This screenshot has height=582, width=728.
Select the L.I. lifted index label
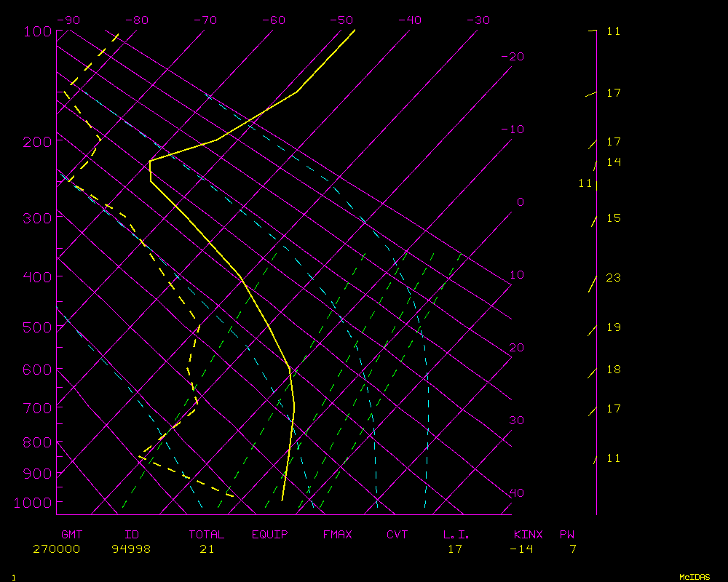[456, 535]
